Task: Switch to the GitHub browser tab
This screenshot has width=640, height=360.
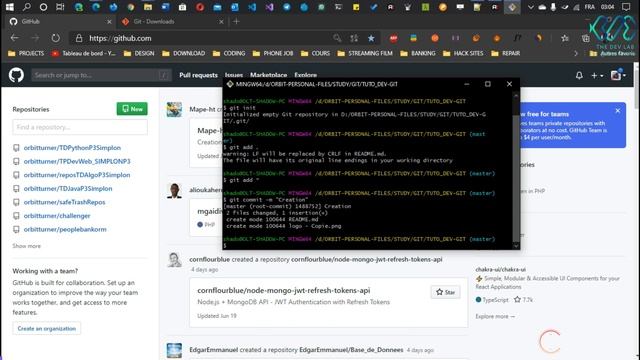Action: click(60, 22)
